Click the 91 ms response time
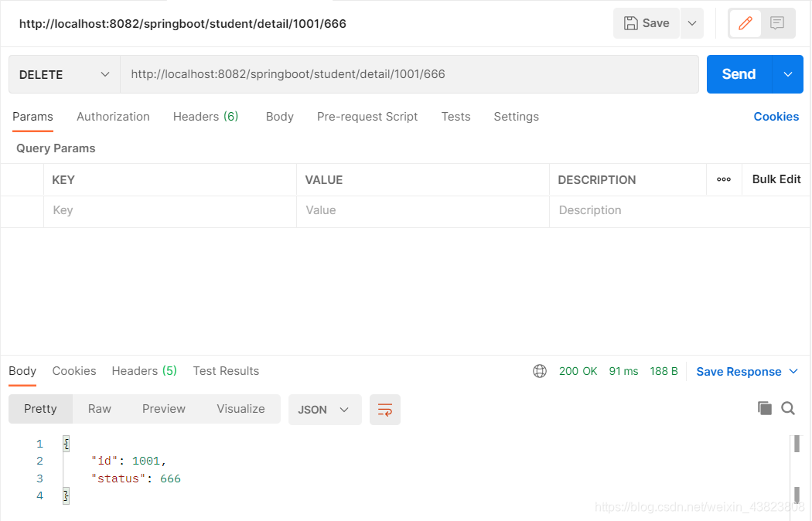The image size is (812, 521). (x=623, y=372)
